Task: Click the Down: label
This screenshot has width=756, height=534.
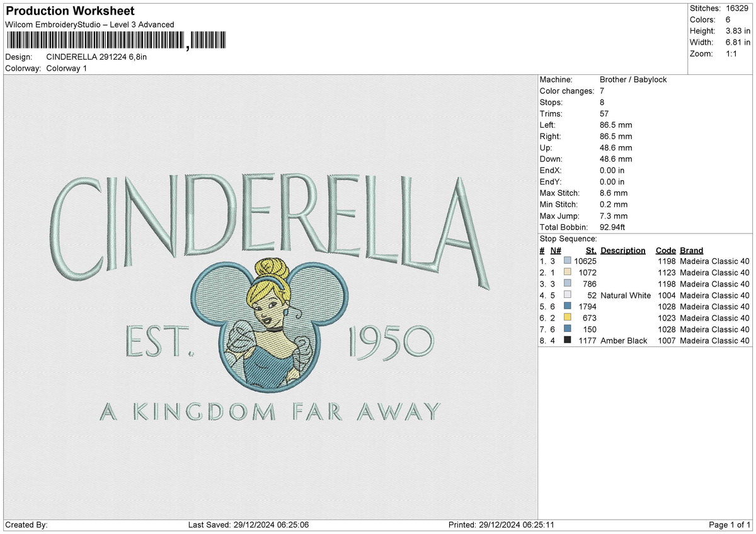Action: pyautogui.click(x=551, y=159)
